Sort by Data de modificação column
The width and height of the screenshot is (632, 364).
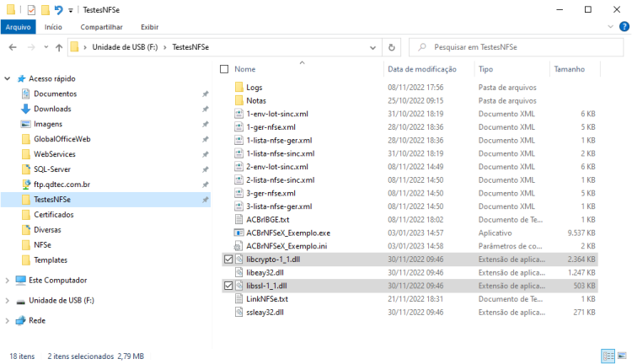tap(422, 69)
